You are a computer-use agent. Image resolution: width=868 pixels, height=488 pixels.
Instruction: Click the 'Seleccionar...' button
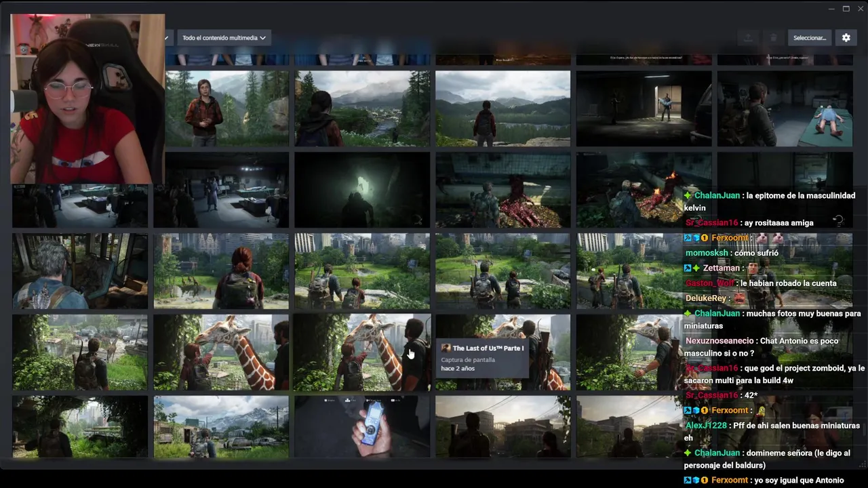pos(810,38)
